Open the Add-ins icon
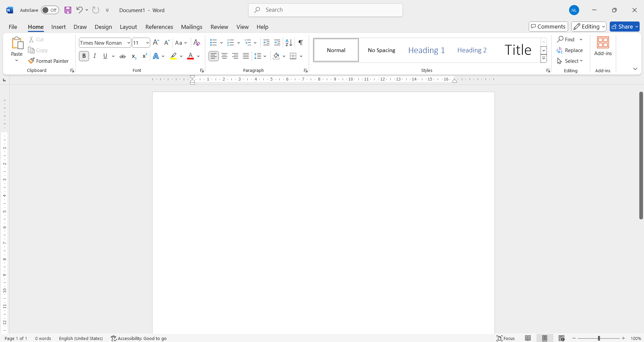 point(603,46)
